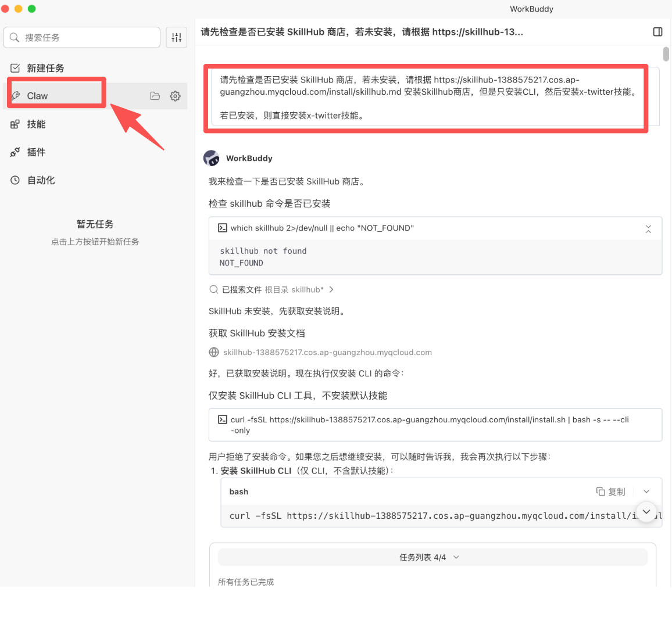
Task: Click the conversation title header text
Action: [362, 32]
